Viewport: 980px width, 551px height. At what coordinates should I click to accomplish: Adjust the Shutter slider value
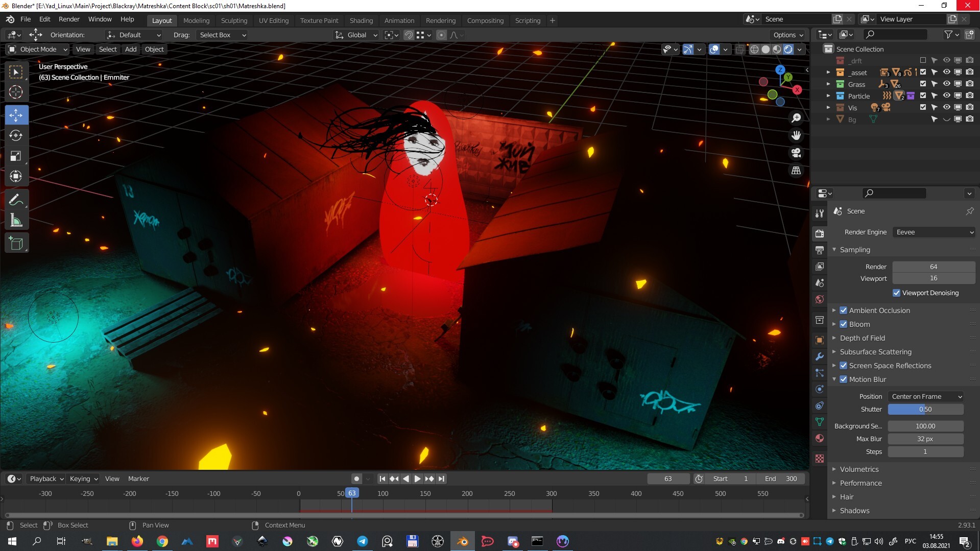tap(925, 409)
